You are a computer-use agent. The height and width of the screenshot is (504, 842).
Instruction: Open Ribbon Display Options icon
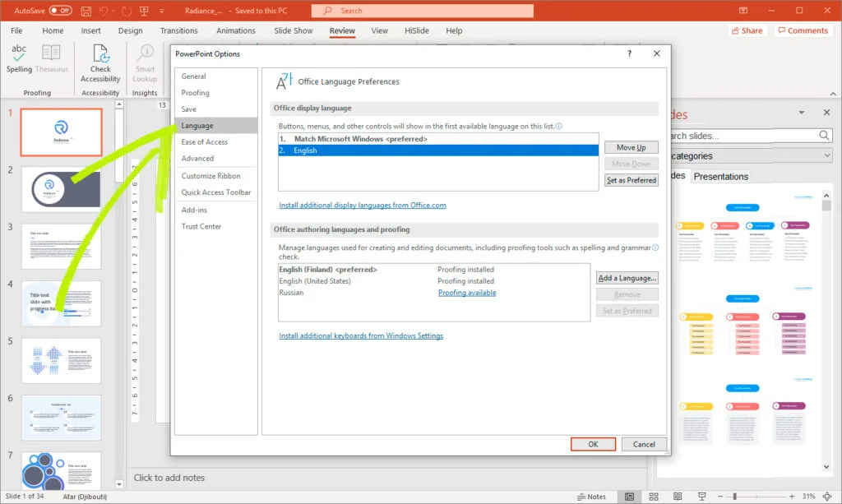click(x=743, y=11)
